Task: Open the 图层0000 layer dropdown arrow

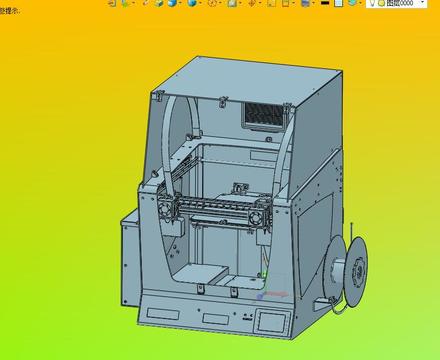Action: click(x=422, y=3)
